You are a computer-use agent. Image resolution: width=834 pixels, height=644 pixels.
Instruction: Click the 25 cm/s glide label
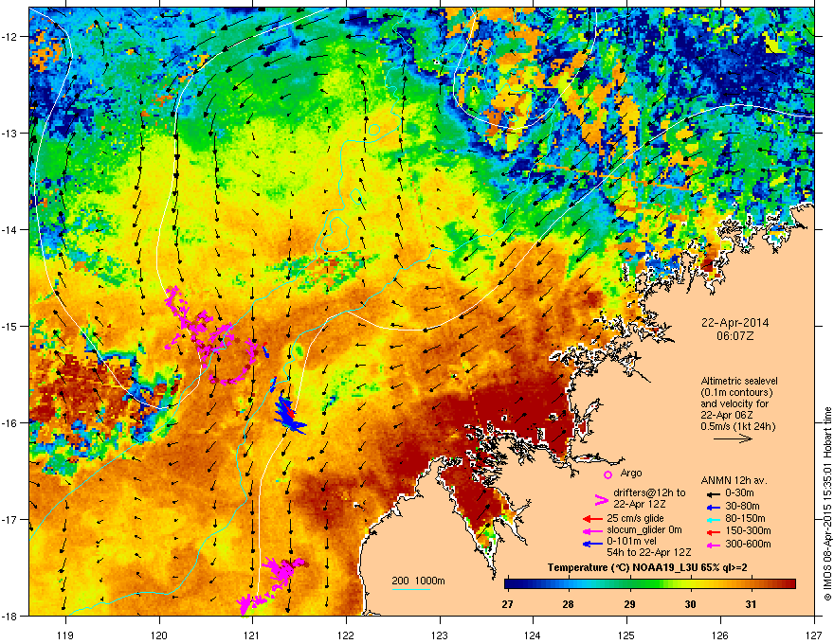click(635, 518)
